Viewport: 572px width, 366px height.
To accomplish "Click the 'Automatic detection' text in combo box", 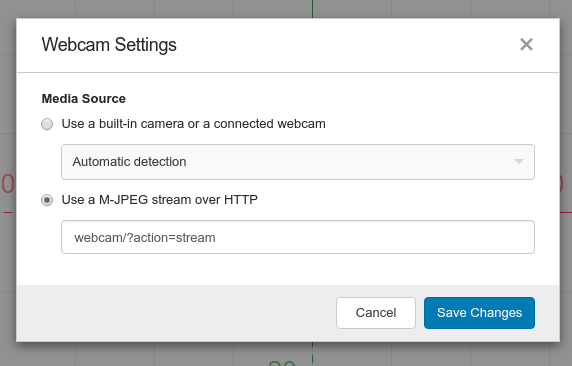I will pyautogui.click(x=129, y=161).
